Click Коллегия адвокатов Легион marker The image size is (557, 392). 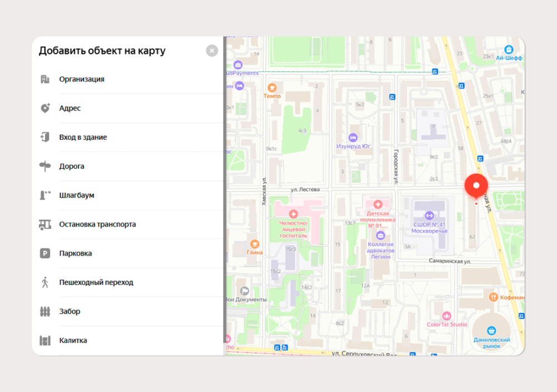point(380,235)
